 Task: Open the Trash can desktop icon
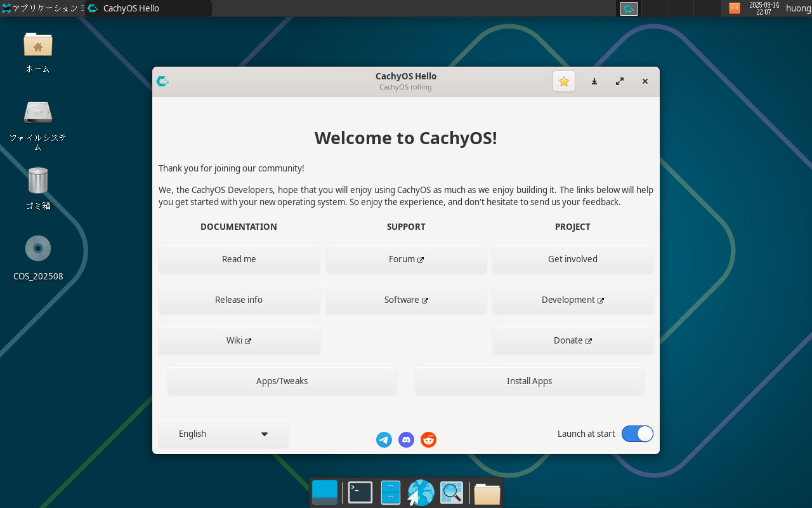[38, 180]
